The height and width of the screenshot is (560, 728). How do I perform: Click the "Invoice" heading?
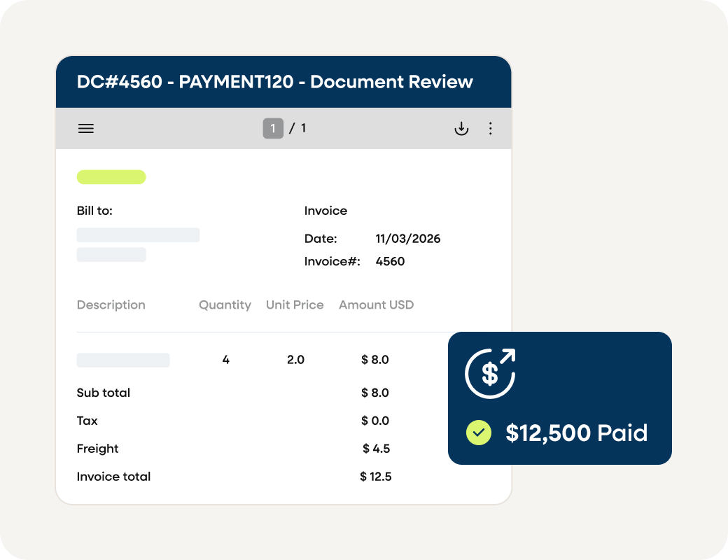tap(325, 211)
